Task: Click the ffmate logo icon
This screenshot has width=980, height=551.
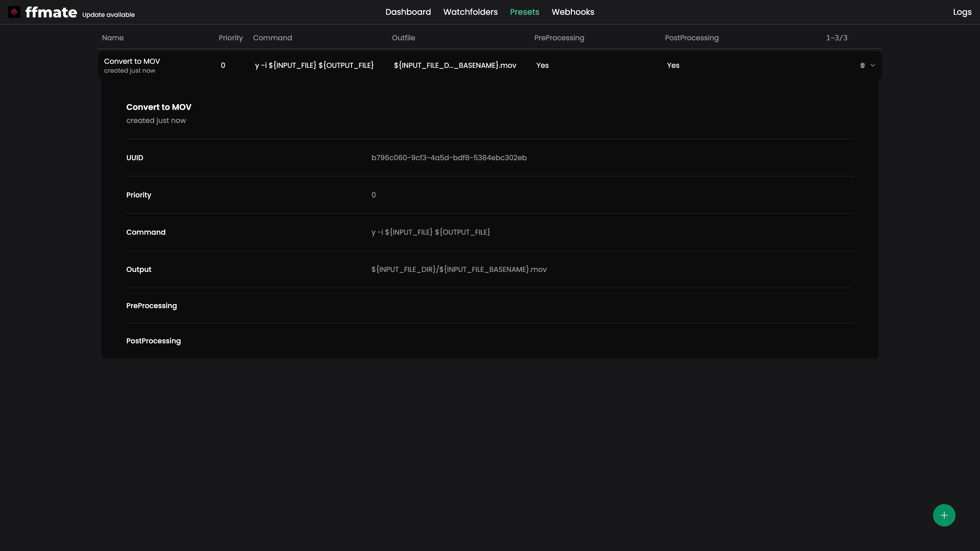Action: [x=14, y=12]
